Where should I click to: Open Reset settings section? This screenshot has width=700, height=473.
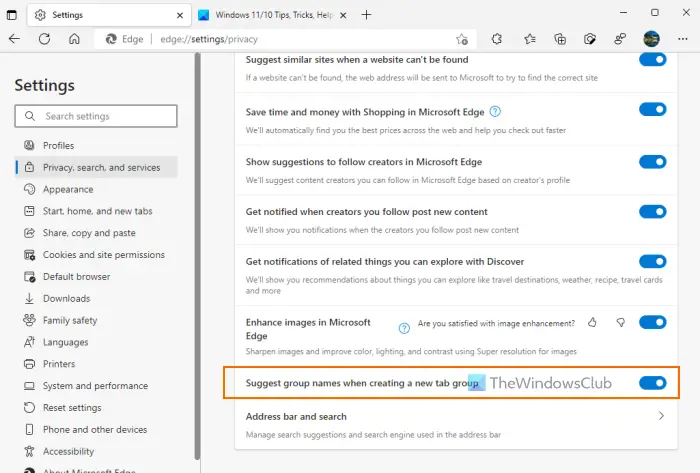point(97,408)
